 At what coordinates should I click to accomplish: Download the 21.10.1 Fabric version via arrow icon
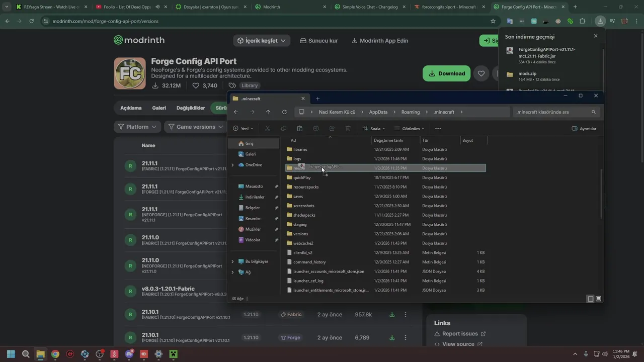(x=392, y=315)
